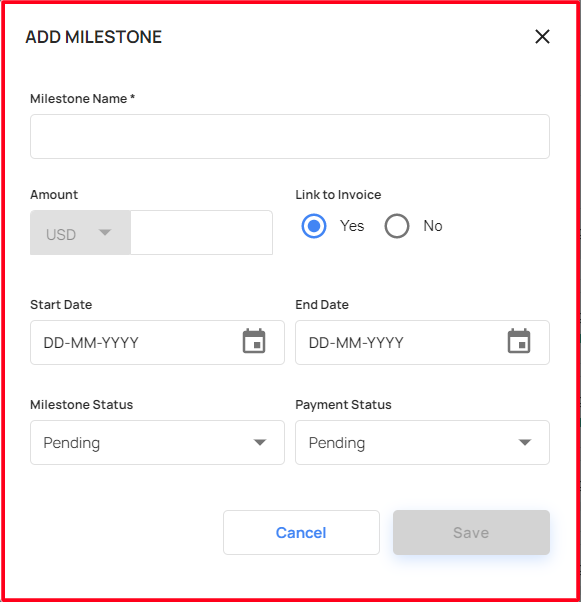Click the Save button

tap(471, 533)
